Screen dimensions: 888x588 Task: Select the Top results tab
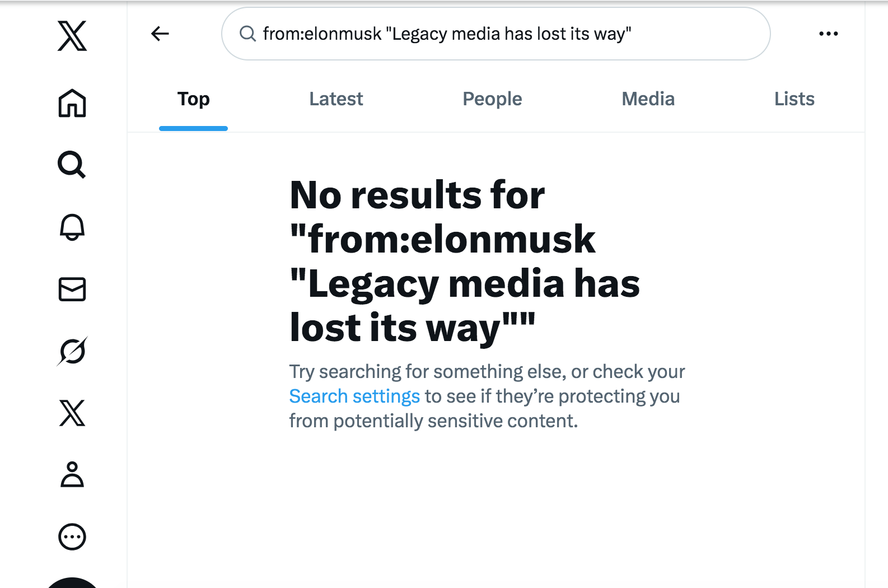coord(193,99)
